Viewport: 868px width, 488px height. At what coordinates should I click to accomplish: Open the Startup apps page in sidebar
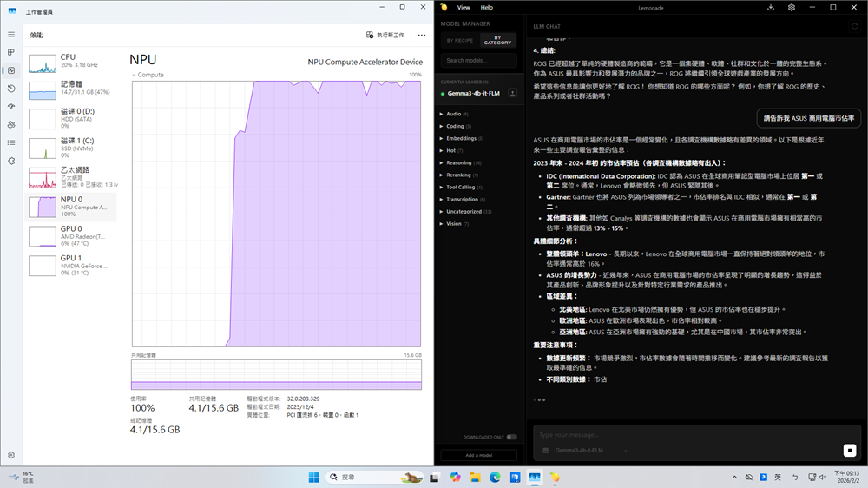pos(11,107)
